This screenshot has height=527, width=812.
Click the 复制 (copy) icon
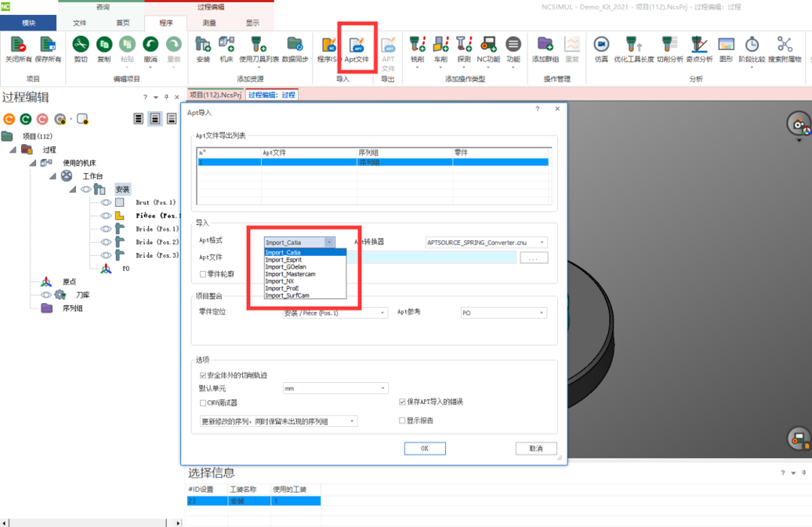click(104, 45)
